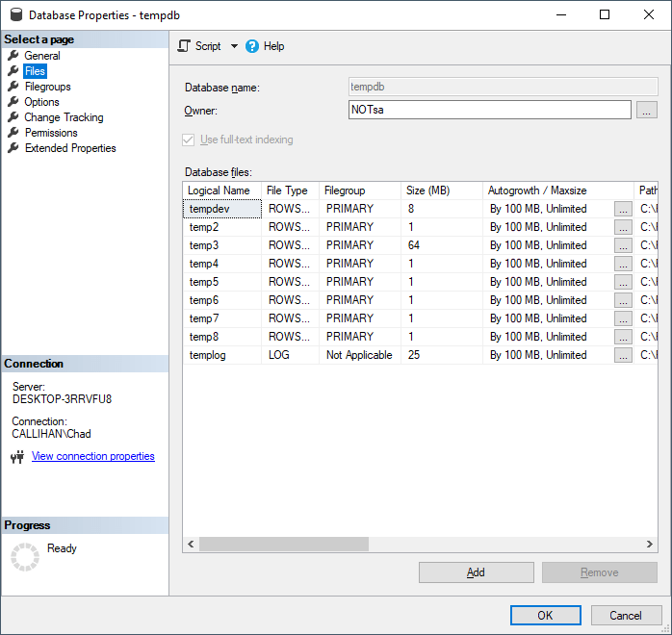Click the connection properties network icon

(16, 457)
